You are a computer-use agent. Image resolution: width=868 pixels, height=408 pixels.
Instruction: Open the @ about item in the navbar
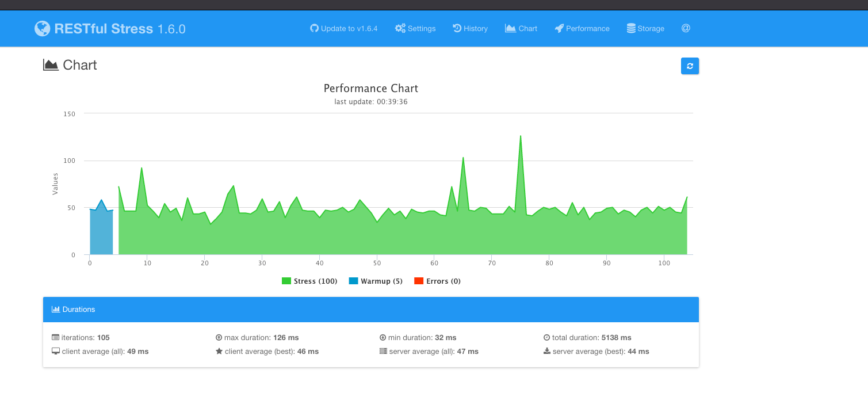pos(686,28)
